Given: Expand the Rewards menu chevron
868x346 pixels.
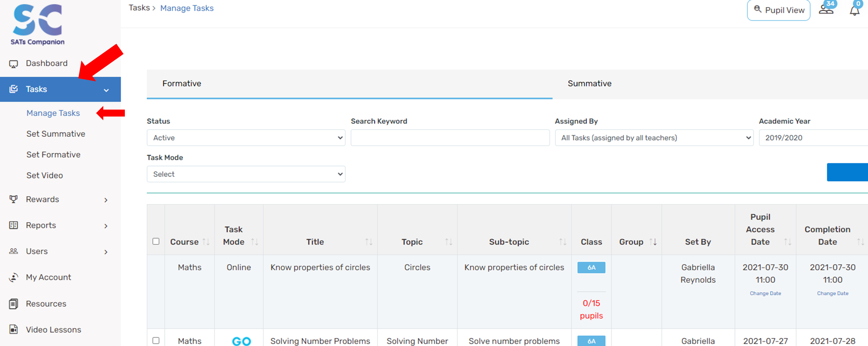Looking at the screenshot, I should point(106,200).
